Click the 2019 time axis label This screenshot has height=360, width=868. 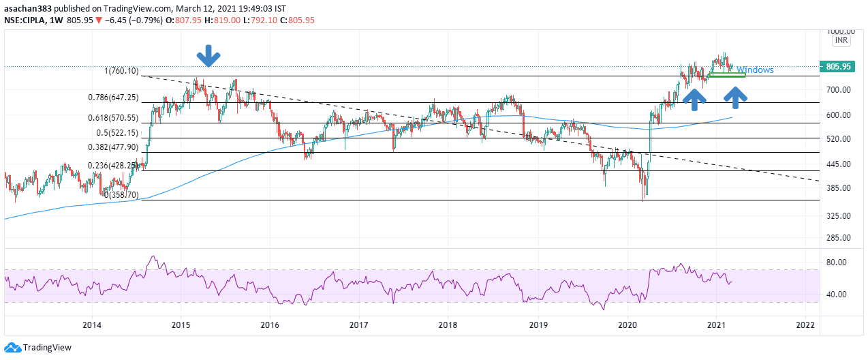(538, 325)
